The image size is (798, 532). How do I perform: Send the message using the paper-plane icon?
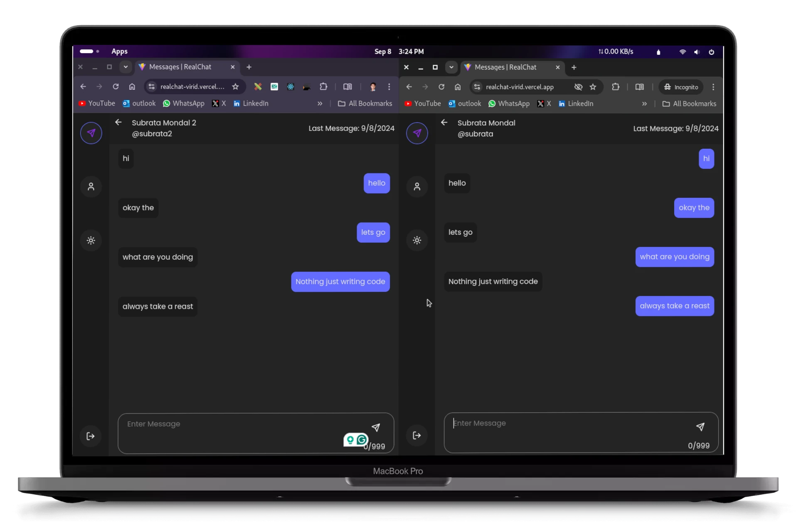[x=376, y=427]
